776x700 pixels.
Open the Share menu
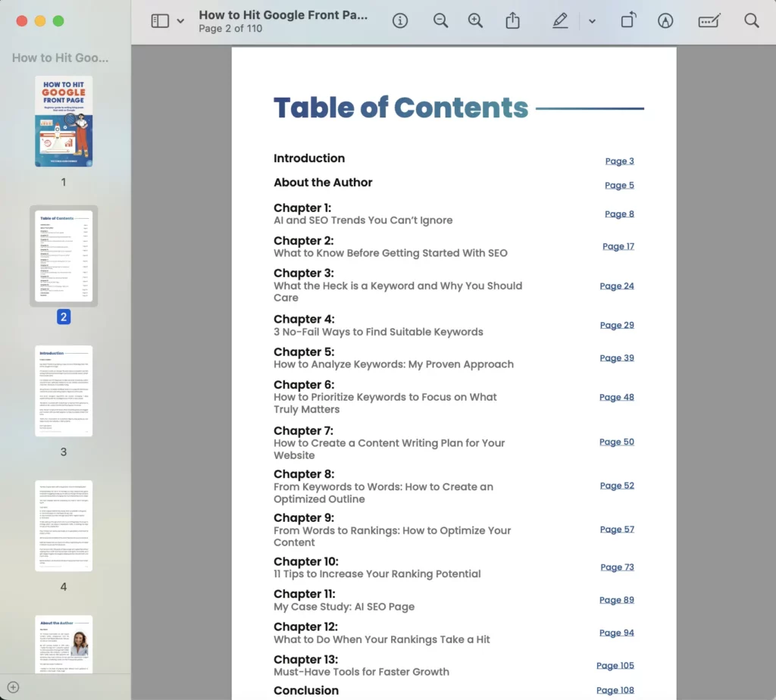512,20
